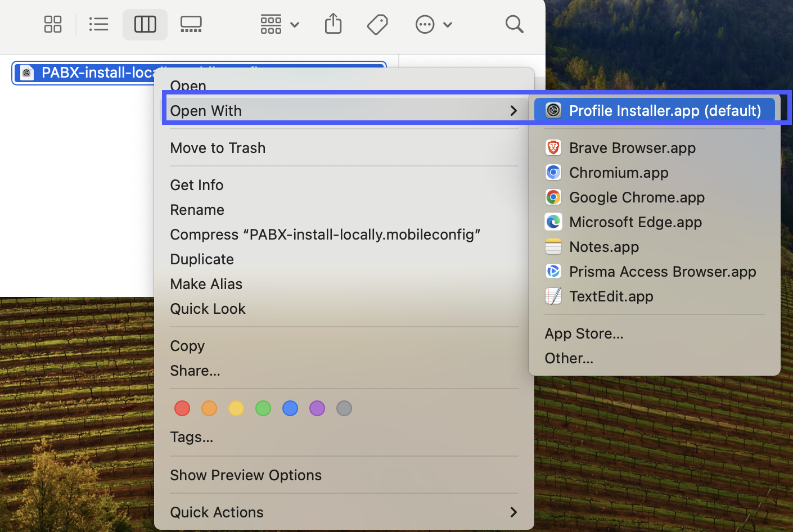Image resolution: width=793 pixels, height=532 pixels.
Task: Choose Show Preview Options
Action: (344, 475)
